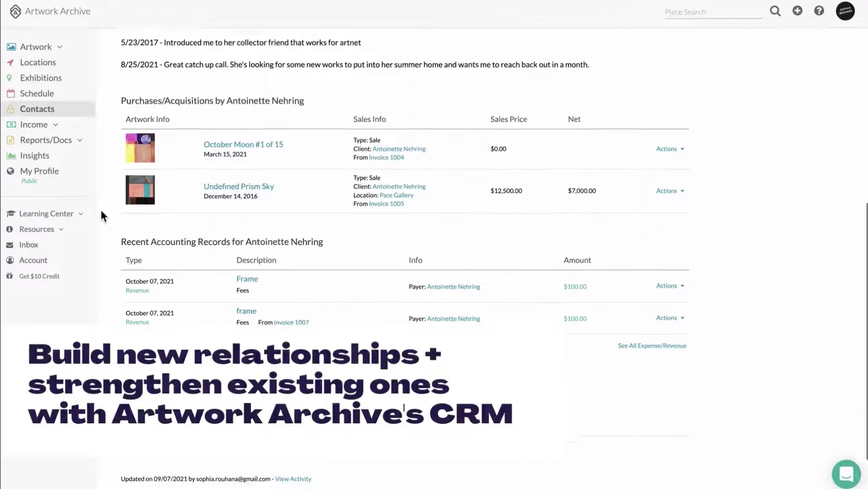This screenshot has width=868, height=489.
Task: Open Insights section
Action: 35,156
